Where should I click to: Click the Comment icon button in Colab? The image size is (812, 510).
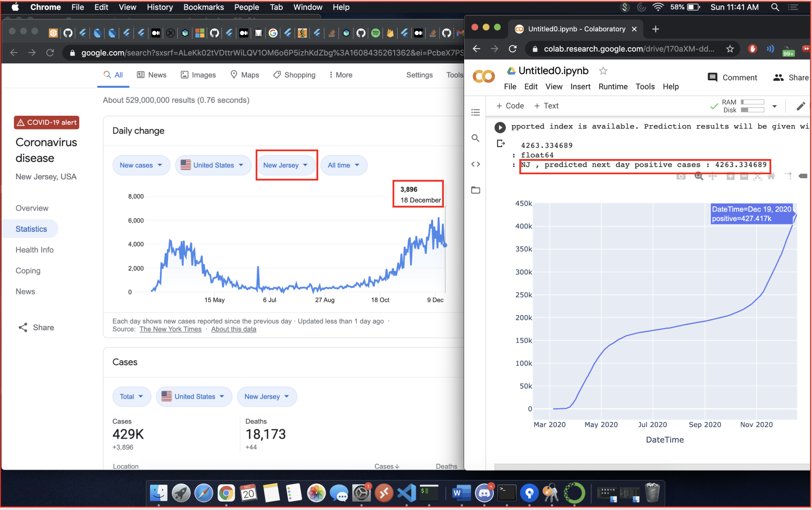(712, 77)
